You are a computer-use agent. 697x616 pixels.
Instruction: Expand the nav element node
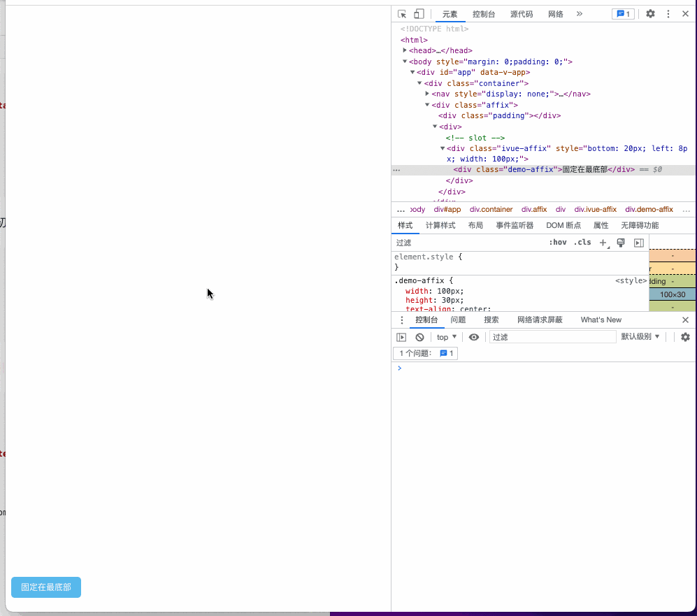click(x=426, y=94)
